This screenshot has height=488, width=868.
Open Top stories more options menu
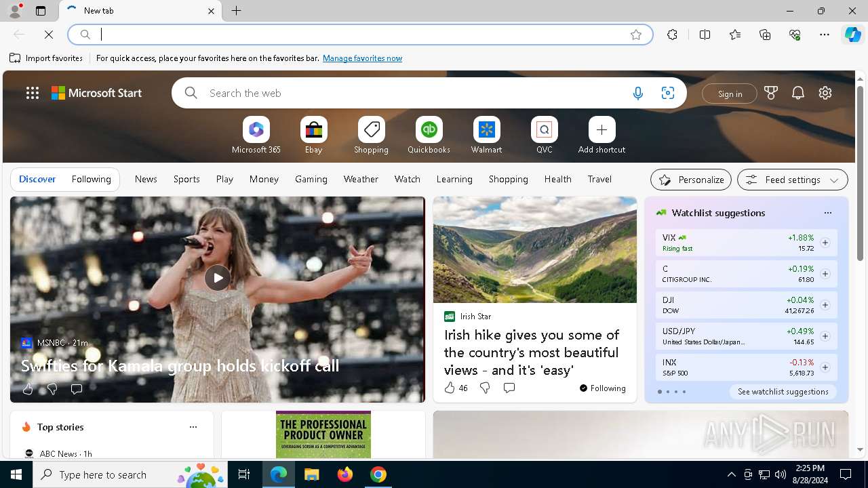click(x=193, y=427)
